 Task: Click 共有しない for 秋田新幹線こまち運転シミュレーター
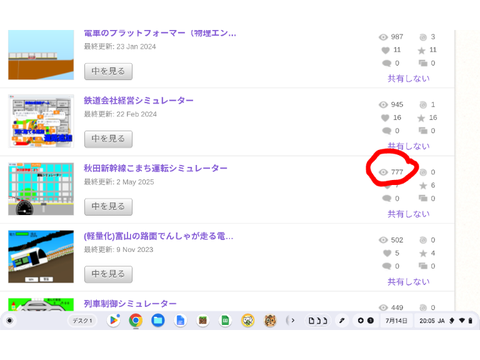pos(409,214)
